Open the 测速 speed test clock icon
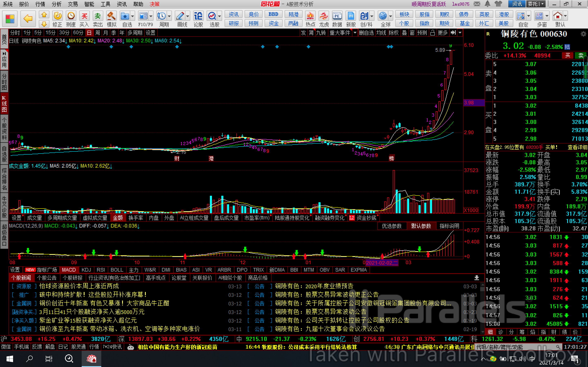The width and height of the screenshot is (588, 367). 71,16
